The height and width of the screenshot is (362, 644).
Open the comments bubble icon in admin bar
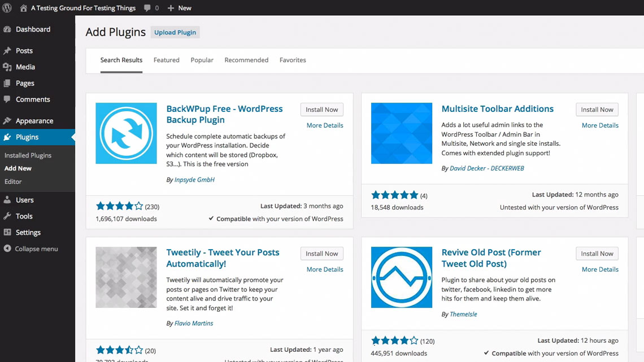[x=147, y=8]
